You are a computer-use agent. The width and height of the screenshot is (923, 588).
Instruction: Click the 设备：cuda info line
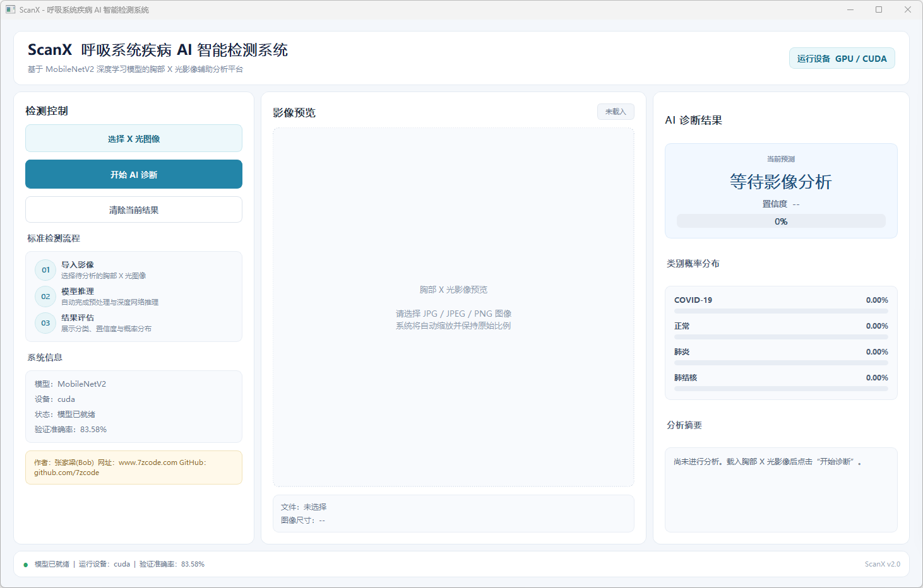point(55,399)
